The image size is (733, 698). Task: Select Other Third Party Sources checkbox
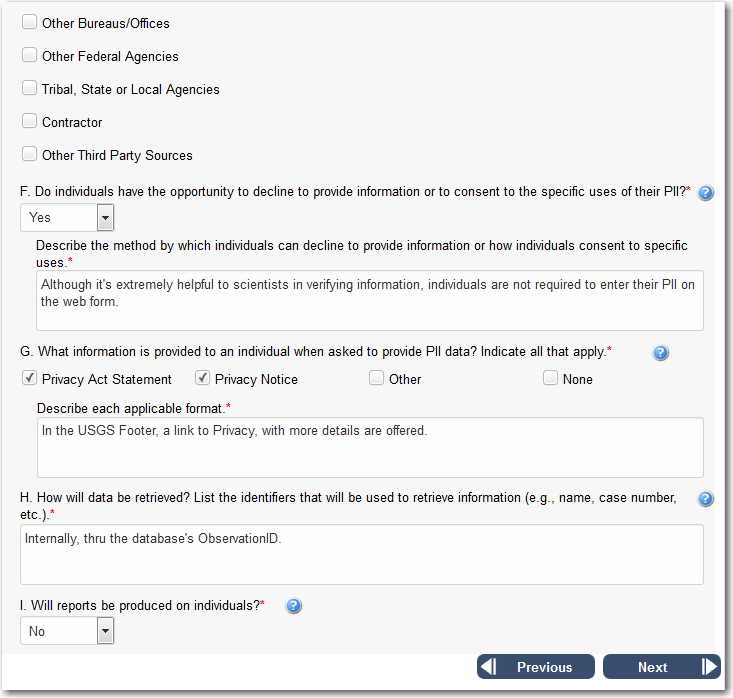pos(30,154)
